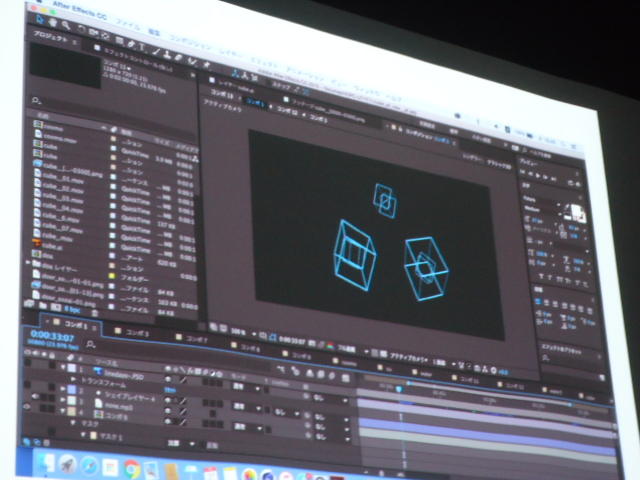The image size is (640, 480).
Task: Collapse the マスク group triangle
Action: point(73,422)
